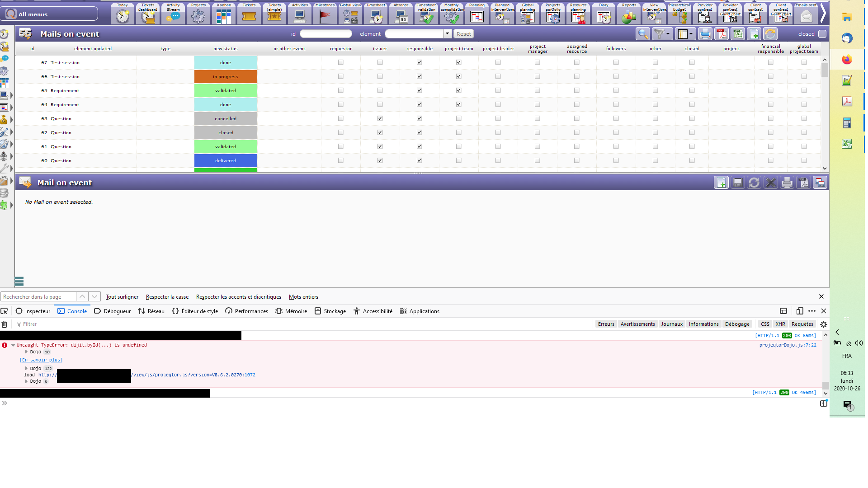Toggle responsible checkbox for row 67

point(419,62)
